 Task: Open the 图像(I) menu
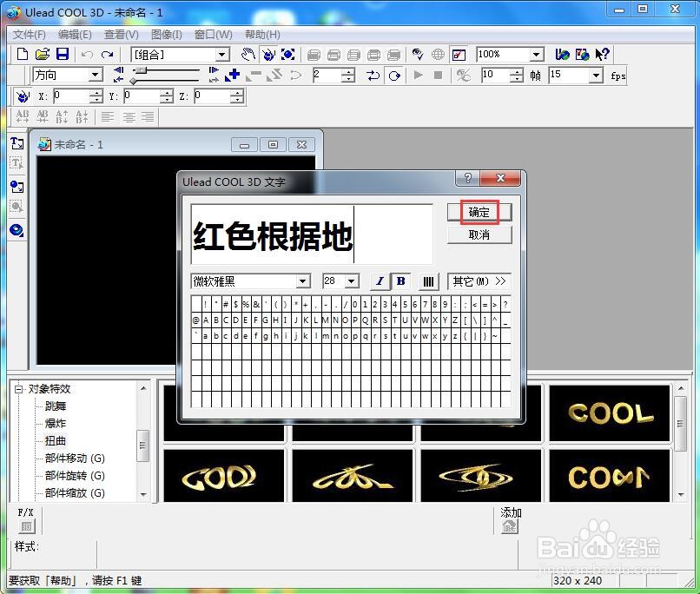coord(166,35)
